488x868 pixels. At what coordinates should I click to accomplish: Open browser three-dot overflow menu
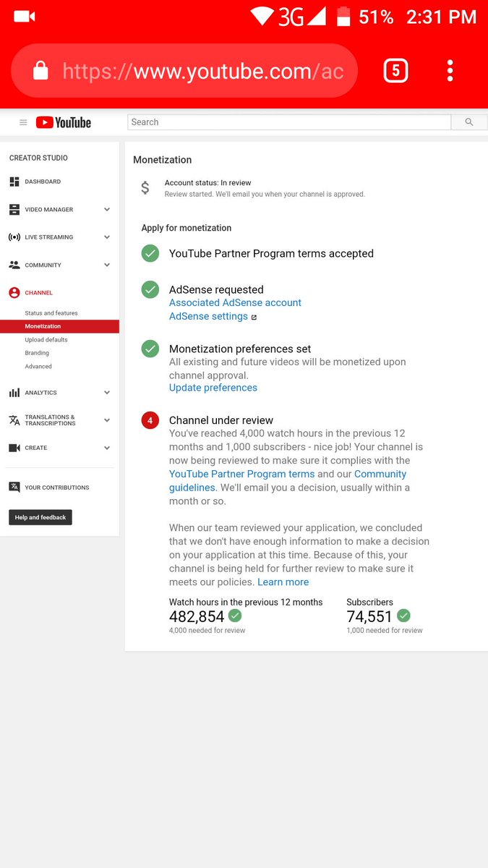click(450, 70)
